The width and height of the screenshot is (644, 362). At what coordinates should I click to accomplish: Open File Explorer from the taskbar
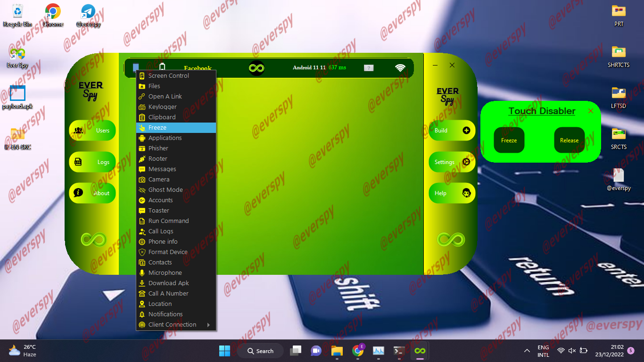[x=337, y=351]
